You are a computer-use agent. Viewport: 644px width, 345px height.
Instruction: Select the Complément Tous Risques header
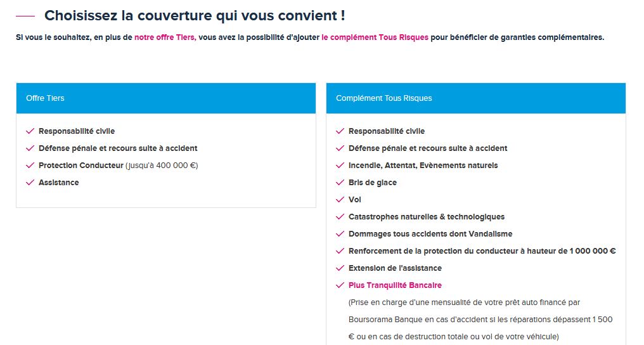pyautogui.click(x=475, y=98)
